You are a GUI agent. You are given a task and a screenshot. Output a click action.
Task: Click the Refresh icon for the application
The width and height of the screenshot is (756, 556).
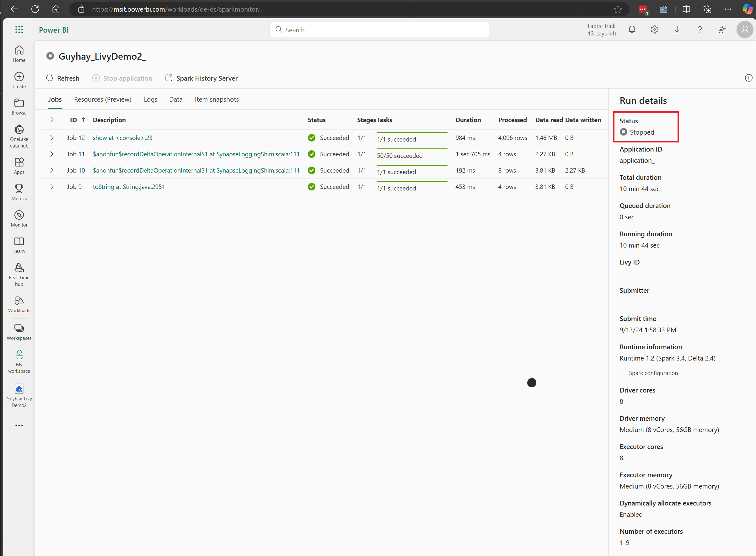pyautogui.click(x=50, y=78)
